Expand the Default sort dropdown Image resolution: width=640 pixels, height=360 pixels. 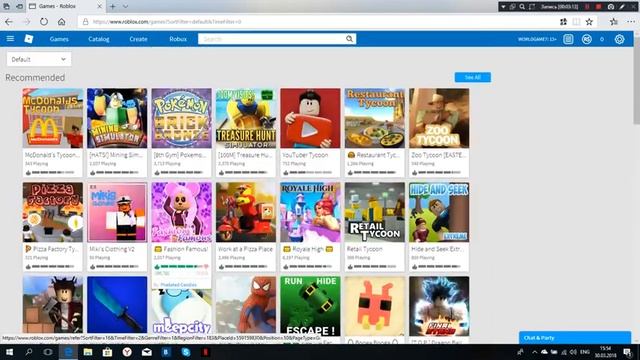(x=39, y=59)
